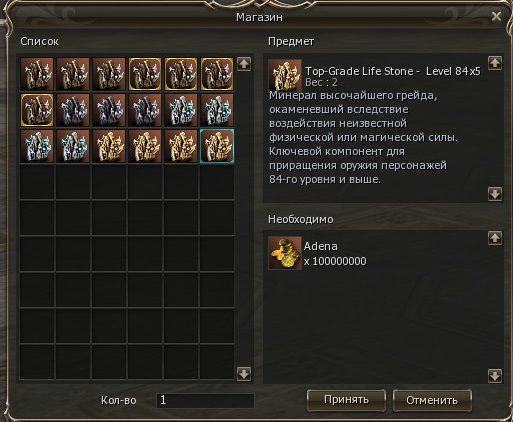Select the first blue-white crystal in the third row
This screenshot has height=422, width=513.
coord(37,146)
